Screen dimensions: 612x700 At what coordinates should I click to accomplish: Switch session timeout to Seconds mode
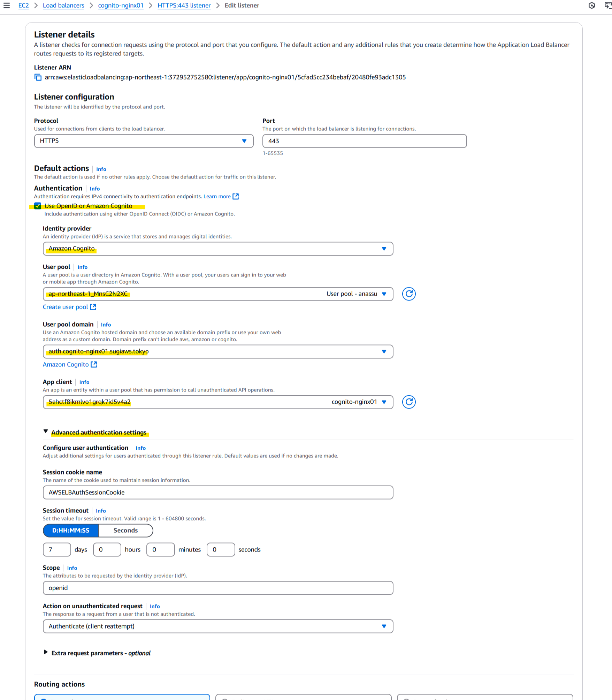125,530
